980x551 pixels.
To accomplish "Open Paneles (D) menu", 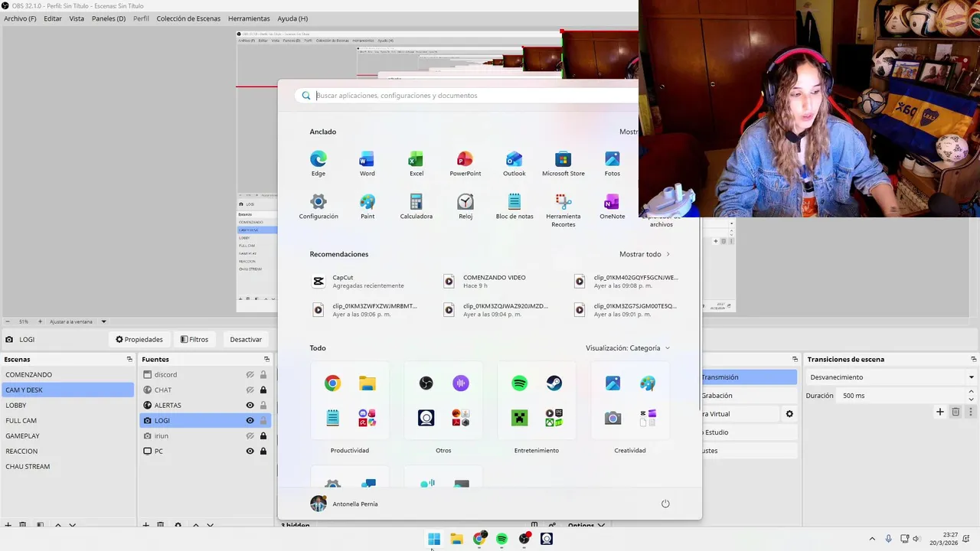I will point(109,18).
